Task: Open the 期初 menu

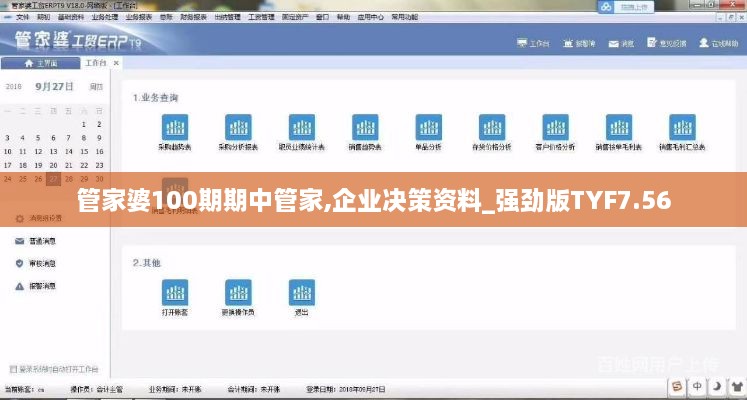Action: click(43, 17)
